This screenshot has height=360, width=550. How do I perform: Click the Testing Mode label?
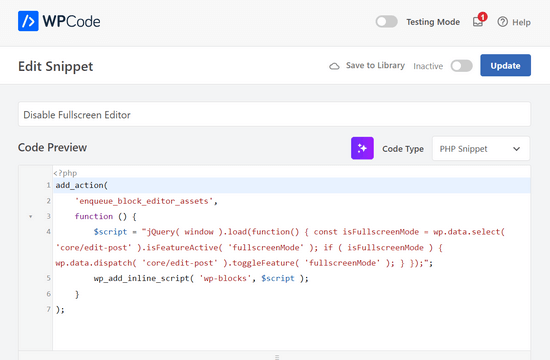[x=433, y=22]
